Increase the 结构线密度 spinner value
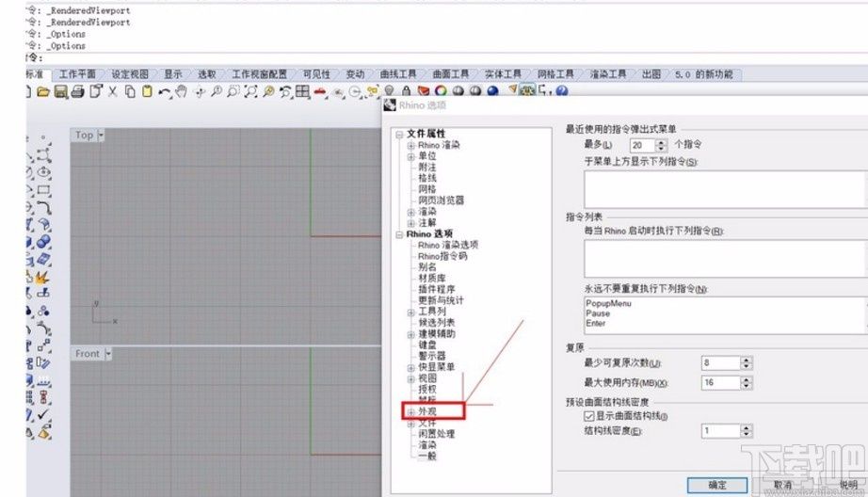868x497 pixels. 747,427
